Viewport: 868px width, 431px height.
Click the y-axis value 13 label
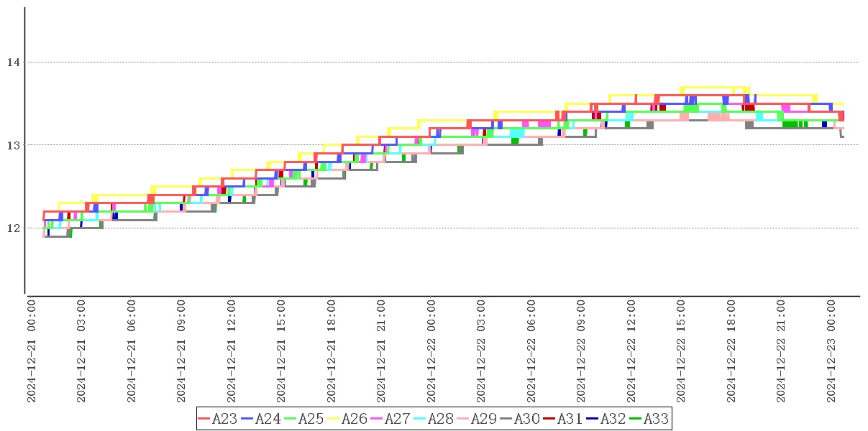[x=13, y=145]
